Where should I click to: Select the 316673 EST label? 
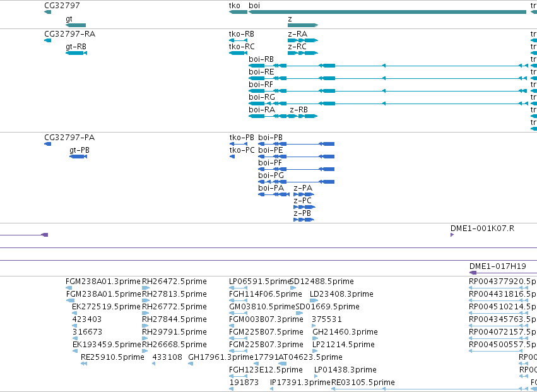click(87, 332)
